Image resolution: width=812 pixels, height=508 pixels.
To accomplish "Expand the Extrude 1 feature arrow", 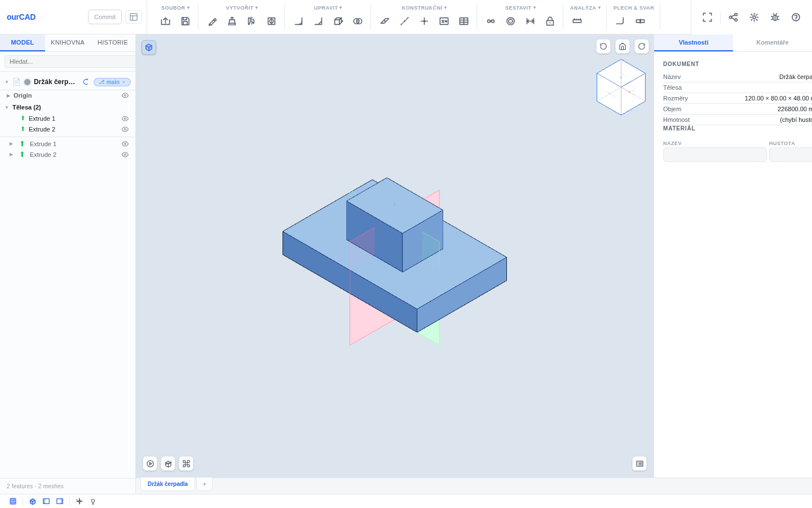I will 11,144.
